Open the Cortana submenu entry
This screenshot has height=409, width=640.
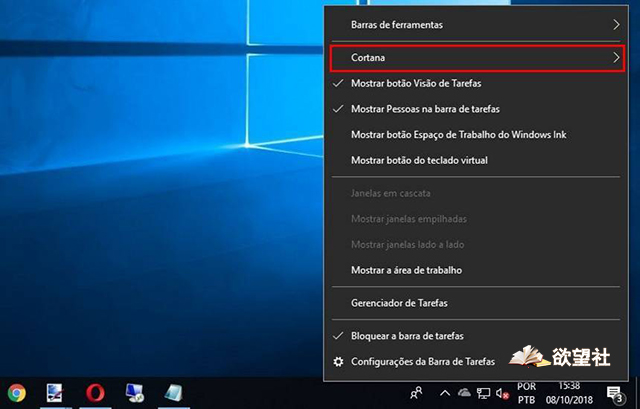pyautogui.click(x=477, y=58)
